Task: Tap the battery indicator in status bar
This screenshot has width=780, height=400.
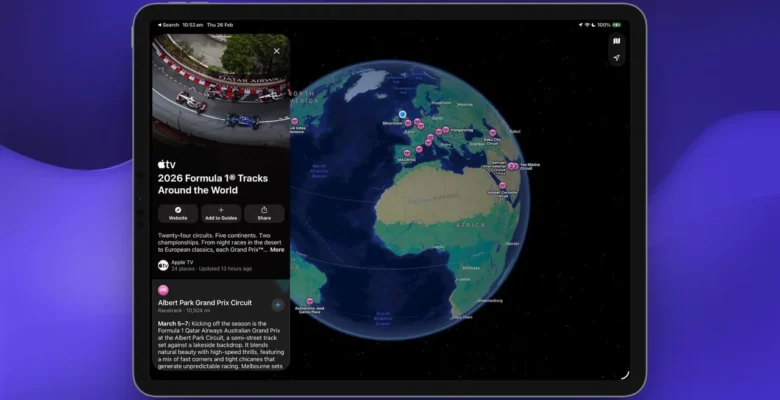Action: tap(617, 25)
